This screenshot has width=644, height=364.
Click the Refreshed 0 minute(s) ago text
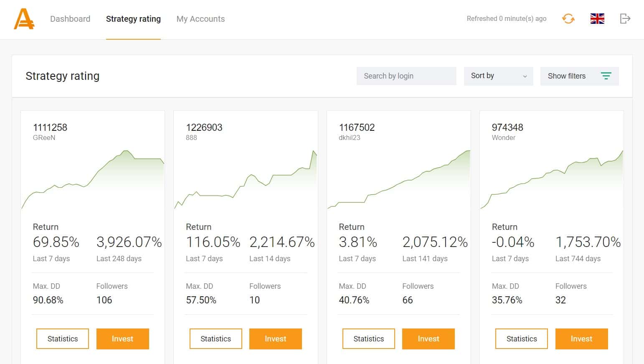click(507, 18)
